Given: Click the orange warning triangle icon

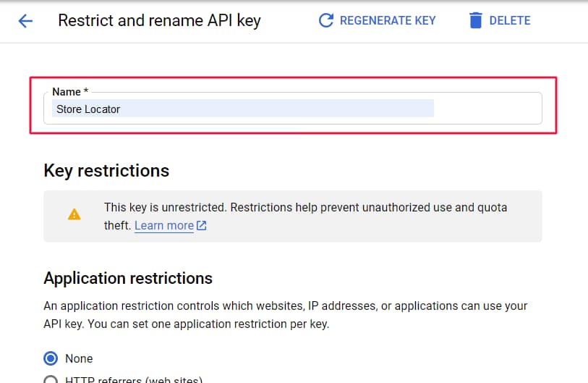Looking at the screenshot, I should tap(74, 214).
